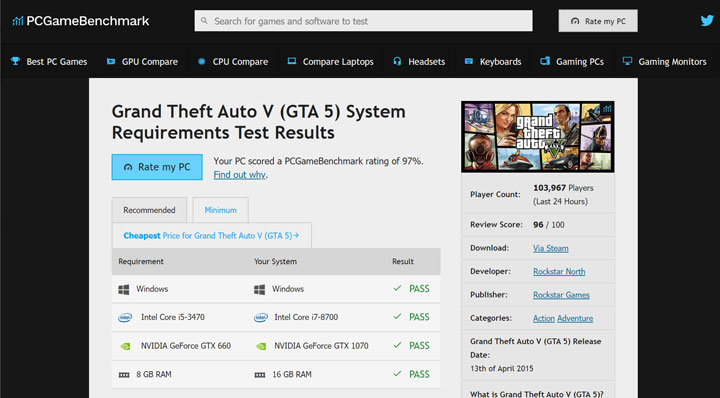Focus the search games and software field

pyautogui.click(x=363, y=21)
